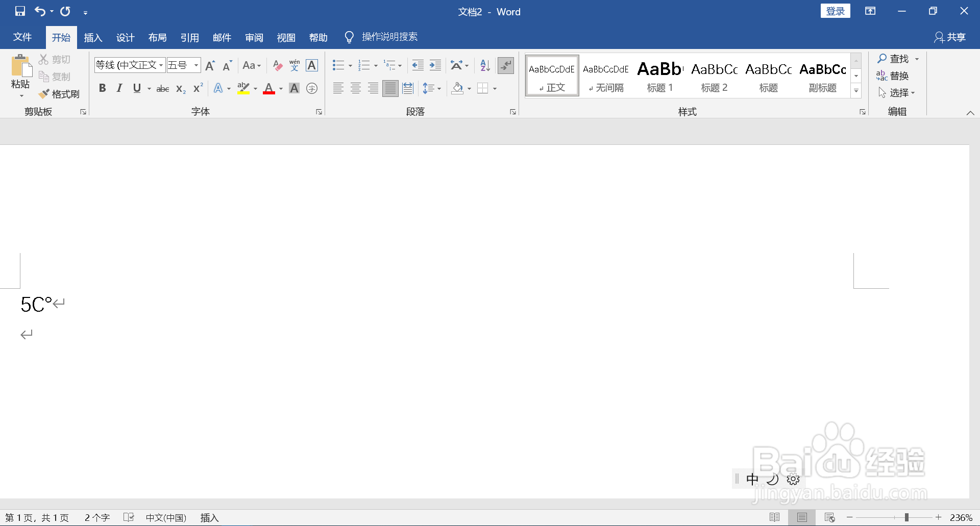The width and height of the screenshot is (980, 526).
Task: Apply the 标题 1 style
Action: [x=660, y=76]
